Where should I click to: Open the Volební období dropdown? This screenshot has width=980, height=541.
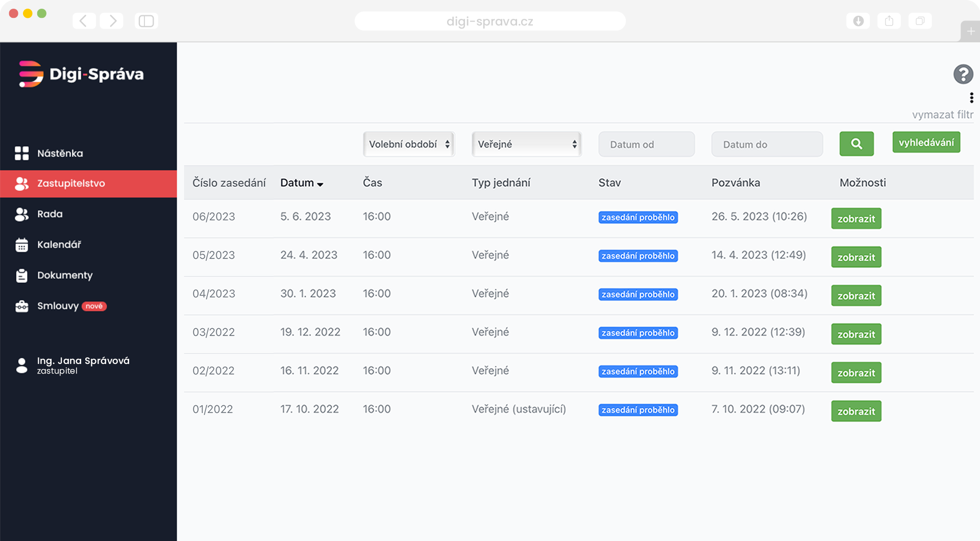coord(409,144)
